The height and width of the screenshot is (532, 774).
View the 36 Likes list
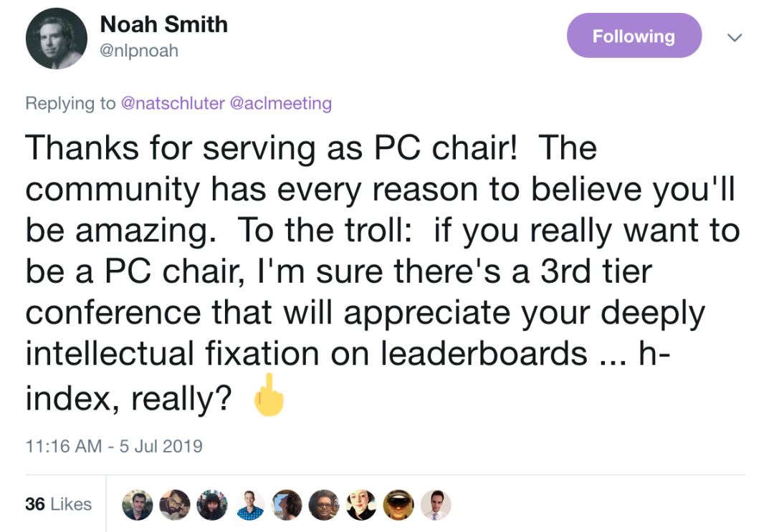[59, 504]
